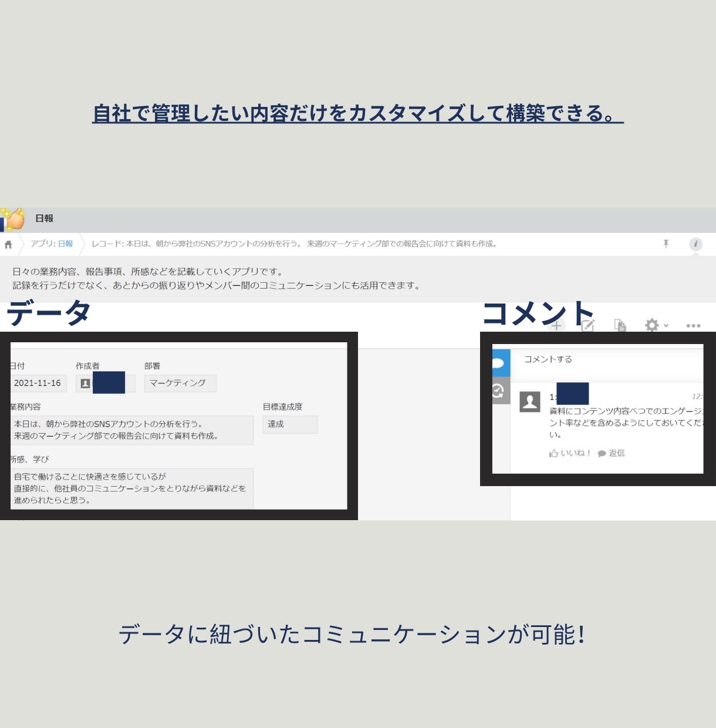Go to the portal via the home icon
The height and width of the screenshot is (728, 716).
[8, 244]
